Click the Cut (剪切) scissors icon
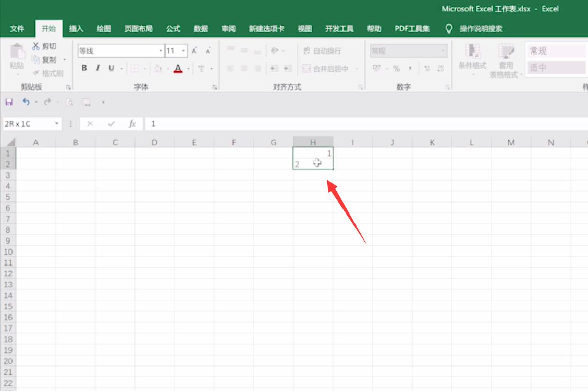 (x=35, y=46)
